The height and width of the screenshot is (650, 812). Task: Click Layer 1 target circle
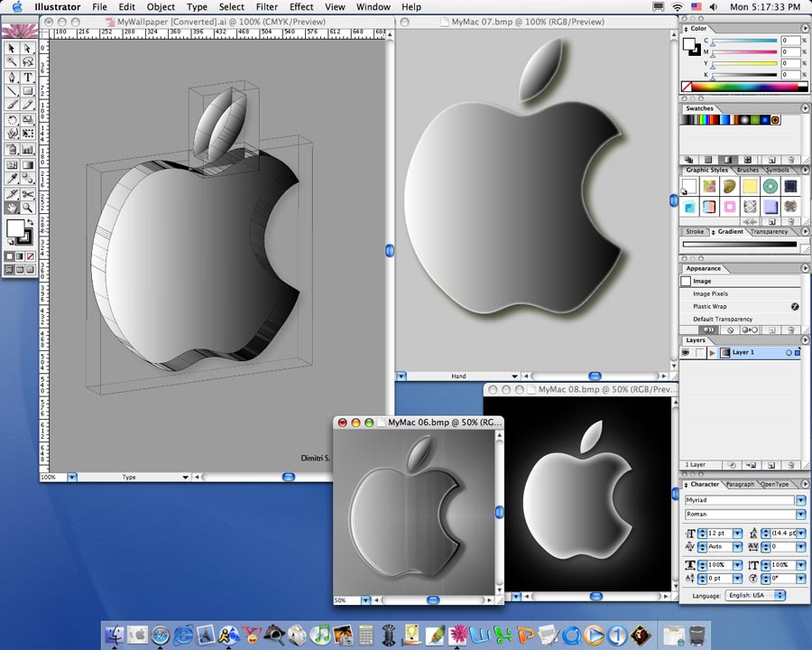coord(789,352)
